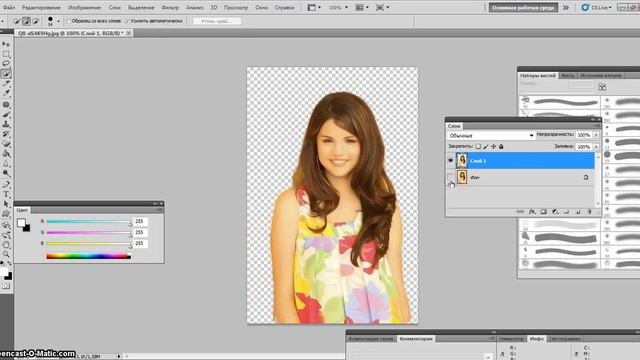Toggle lock transparent pixels
This screenshot has width=640, height=360.
[478, 146]
